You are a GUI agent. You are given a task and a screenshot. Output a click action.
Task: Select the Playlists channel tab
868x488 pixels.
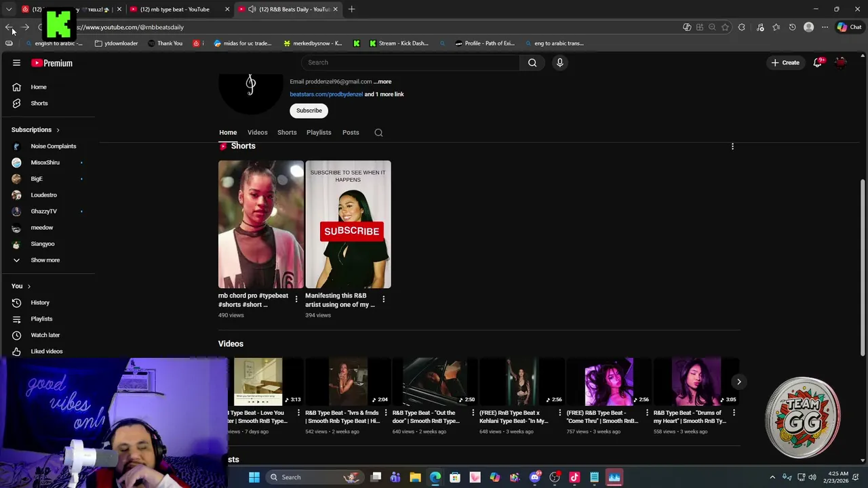click(319, 133)
